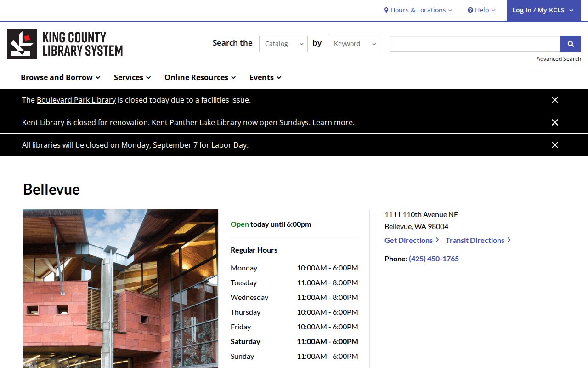The width and height of the screenshot is (588, 368).
Task: Click the Tuesday hours 11:00AM - 8:00PM
Action: point(328,282)
